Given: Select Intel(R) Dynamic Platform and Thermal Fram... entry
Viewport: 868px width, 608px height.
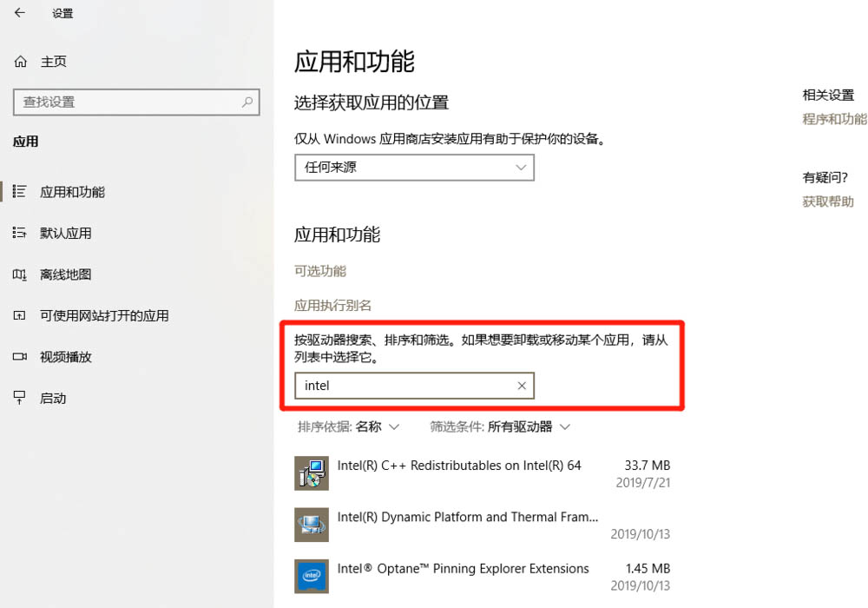Looking at the screenshot, I should coord(468,517).
